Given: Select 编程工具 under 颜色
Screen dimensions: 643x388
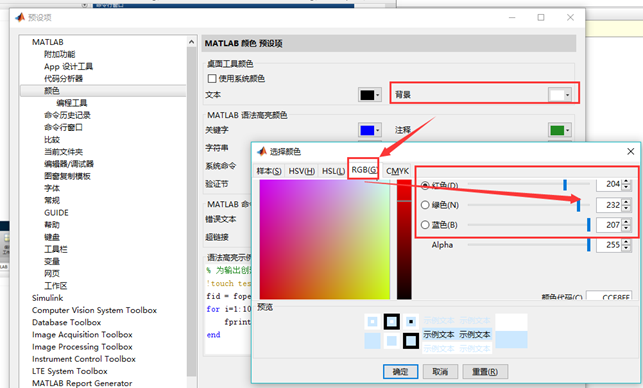Looking at the screenshot, I should click(72, 103).
